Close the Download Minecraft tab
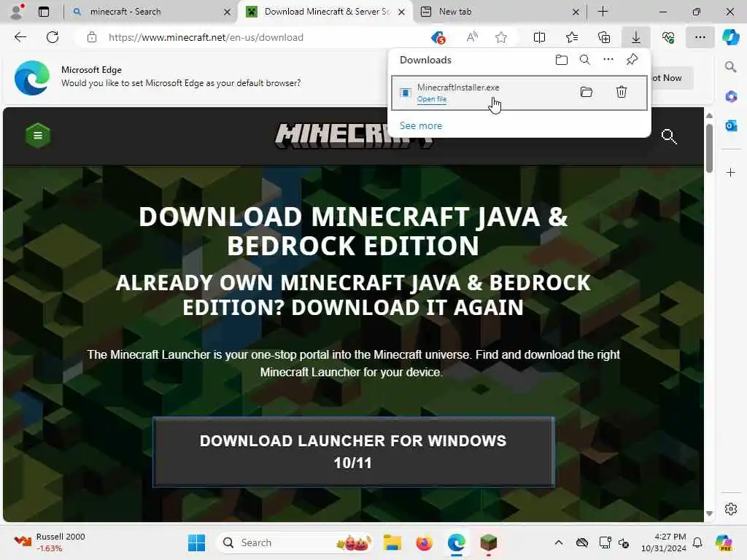 tap(402, 12)
